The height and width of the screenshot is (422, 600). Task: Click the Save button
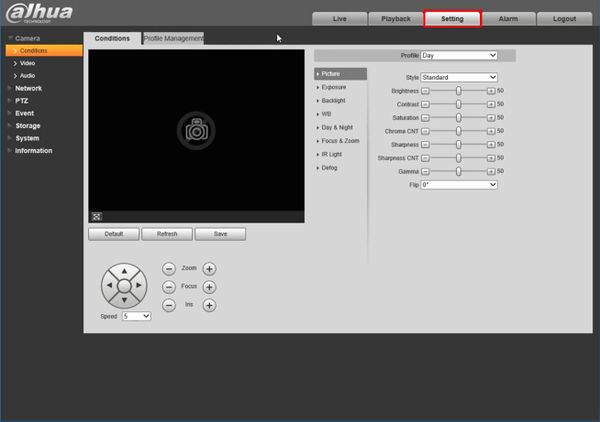[x=220, y=234]
